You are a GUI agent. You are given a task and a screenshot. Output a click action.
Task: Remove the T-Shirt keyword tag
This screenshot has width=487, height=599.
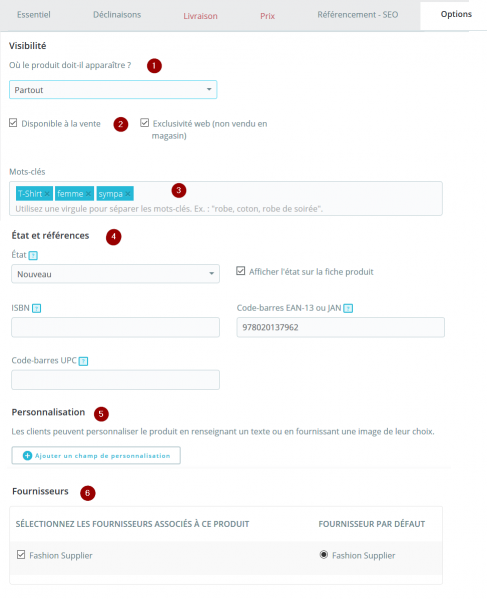[x=47, y=194]
